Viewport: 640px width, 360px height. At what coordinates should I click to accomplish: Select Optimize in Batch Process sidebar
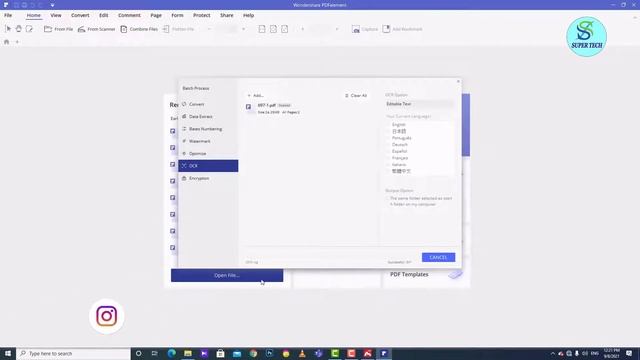coord(208,153)
